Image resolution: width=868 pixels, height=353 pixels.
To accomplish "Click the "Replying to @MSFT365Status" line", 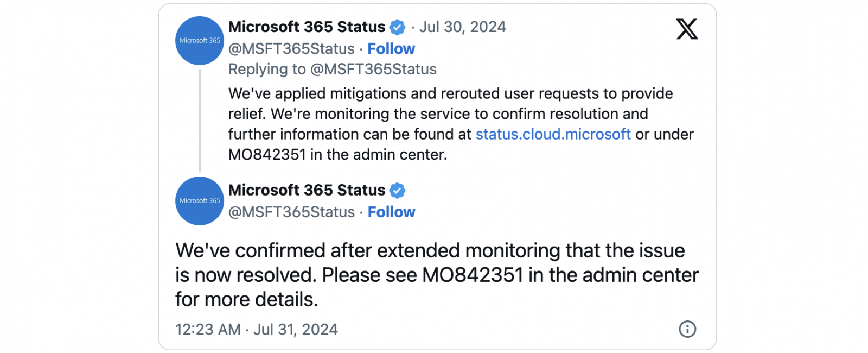I will click(332, 70).
